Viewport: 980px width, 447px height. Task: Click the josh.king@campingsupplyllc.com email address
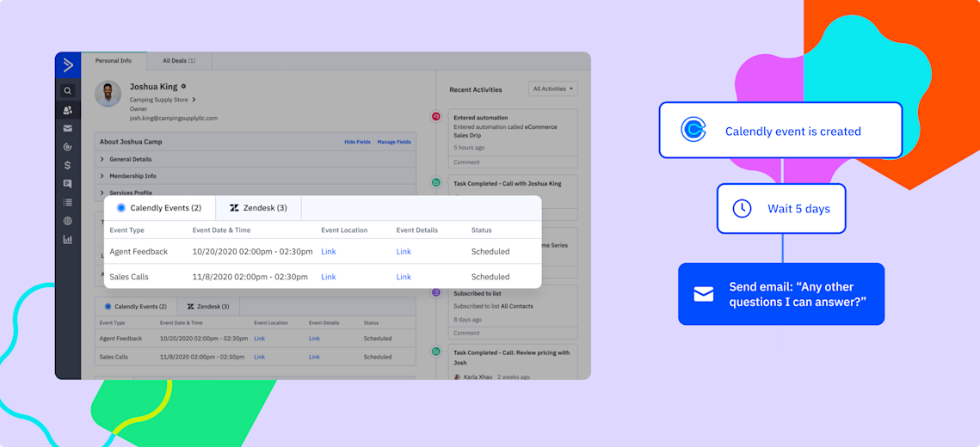pyautogui.click(x=174, y=118)
